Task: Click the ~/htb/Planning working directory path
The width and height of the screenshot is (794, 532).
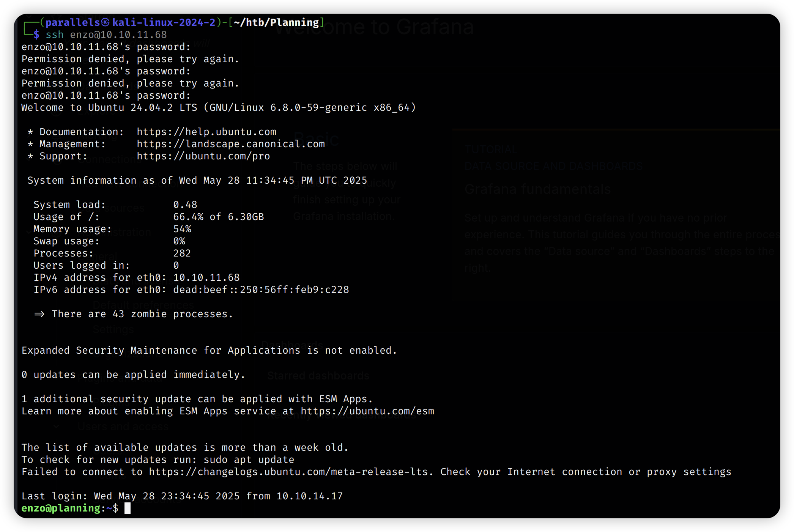Action: [276, 23]
